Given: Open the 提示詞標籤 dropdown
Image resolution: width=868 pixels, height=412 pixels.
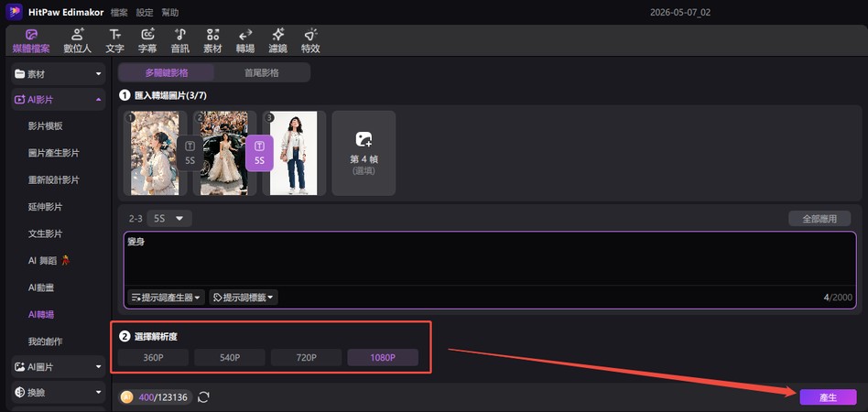Looking at the screenshot, I should (244, 298).
